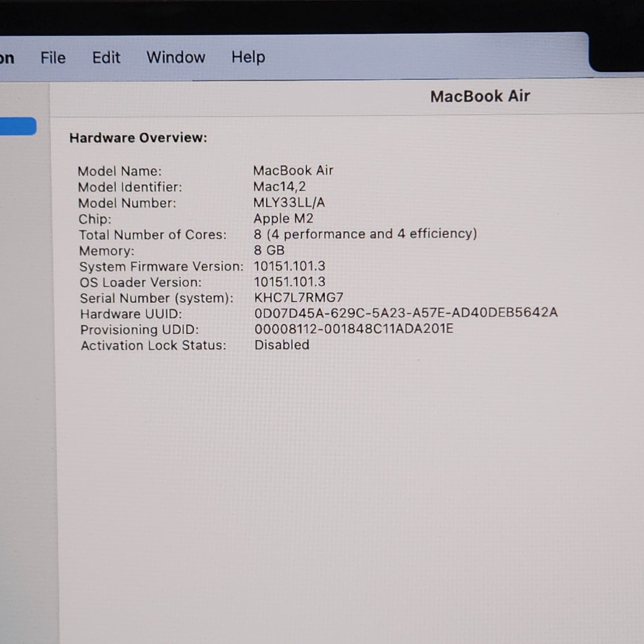Open the Help menu
Image resolution: width=644 pixels, height=644 pixels.
coord(248,57)
